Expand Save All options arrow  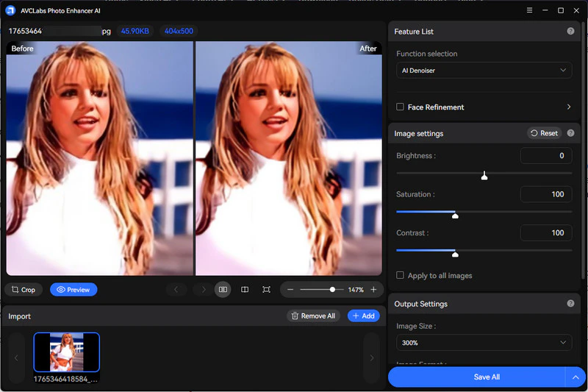pos(576,377)
